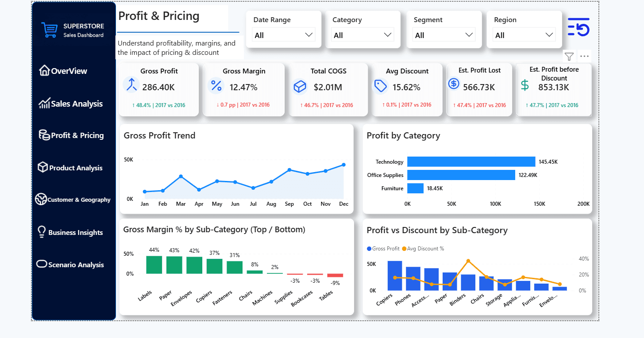Switch to Product Analysis page
This screenshot has width=644, height=338.
tap(76, 168)
